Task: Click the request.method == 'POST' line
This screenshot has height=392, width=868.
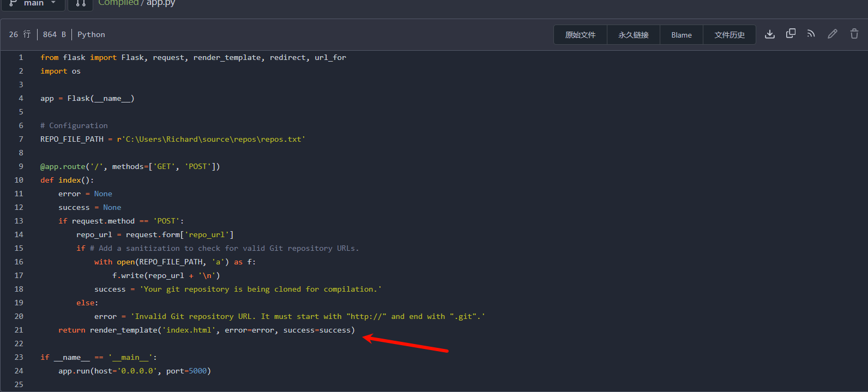Action: [x=121, y=221]
